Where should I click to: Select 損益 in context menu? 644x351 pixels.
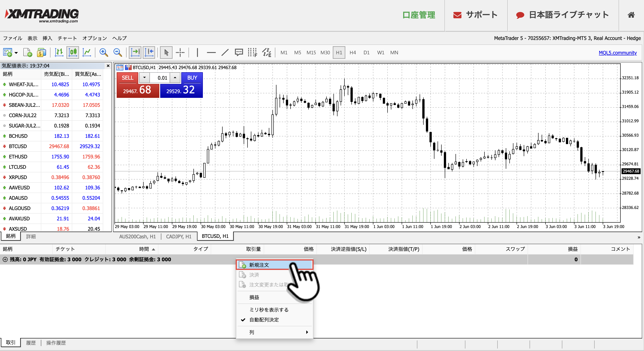(x=274, y=297)
